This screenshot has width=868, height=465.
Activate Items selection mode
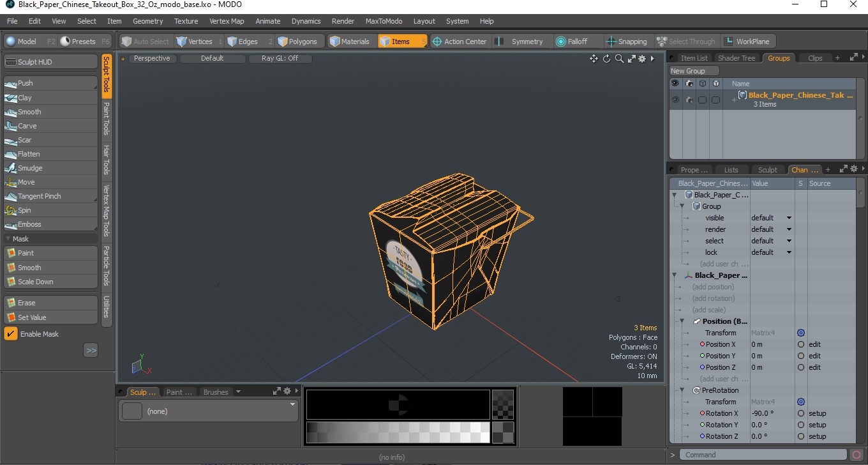(x=401, y=42)
